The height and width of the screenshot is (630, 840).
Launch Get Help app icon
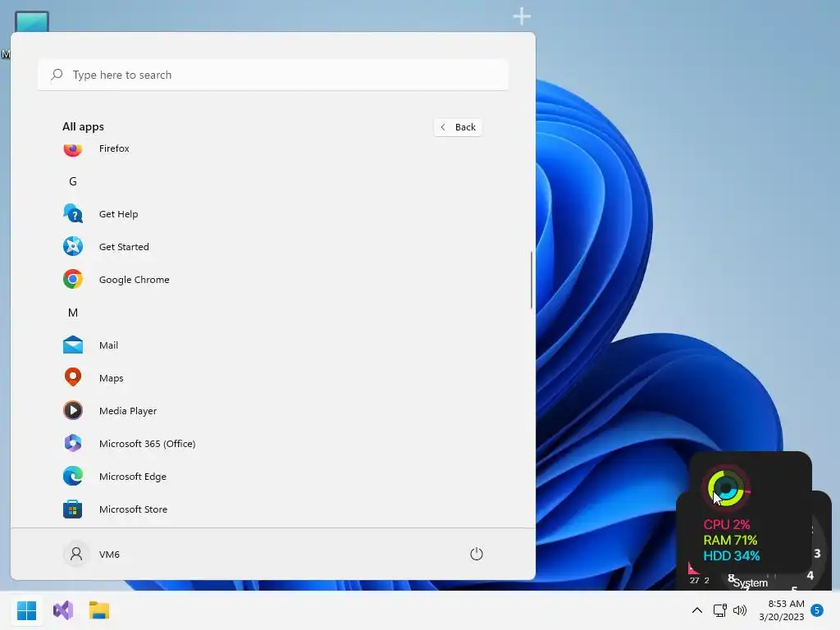(x=73, y=214)
